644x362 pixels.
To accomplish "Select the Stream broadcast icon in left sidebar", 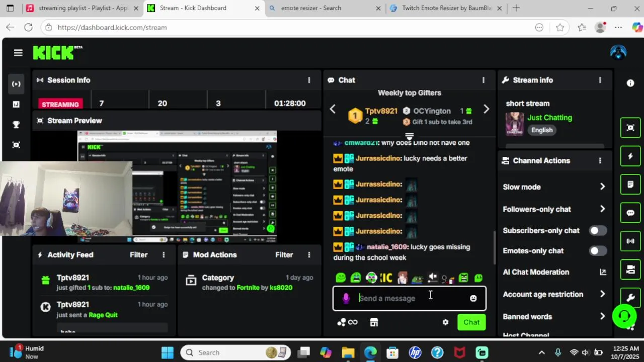I will coord(16,84).
